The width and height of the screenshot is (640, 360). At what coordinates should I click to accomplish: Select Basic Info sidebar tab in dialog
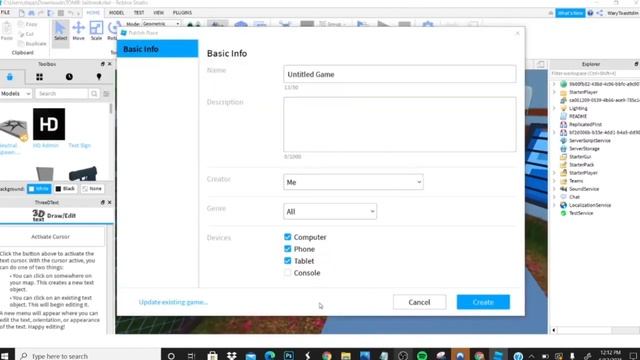point(158,49)
